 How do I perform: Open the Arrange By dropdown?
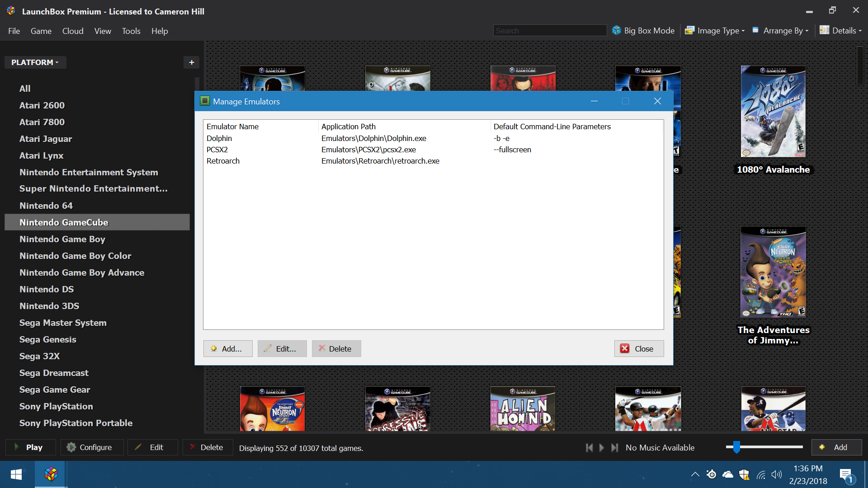780,31
